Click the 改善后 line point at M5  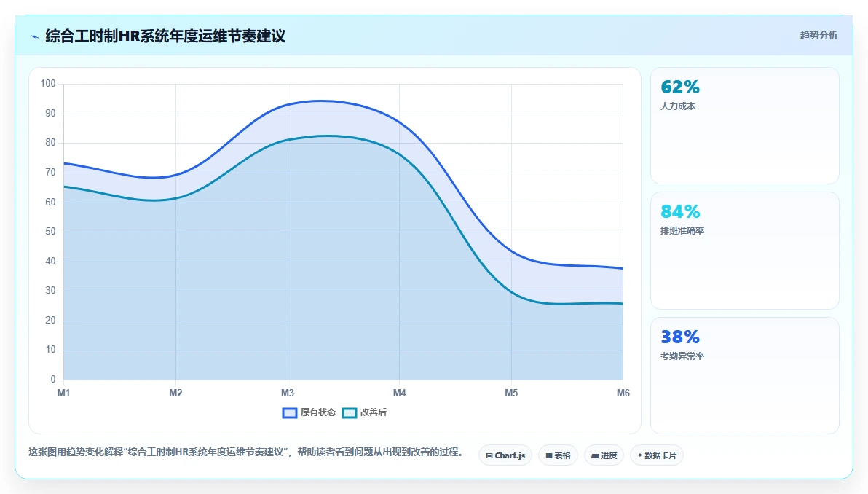click(x=511, y=292)
